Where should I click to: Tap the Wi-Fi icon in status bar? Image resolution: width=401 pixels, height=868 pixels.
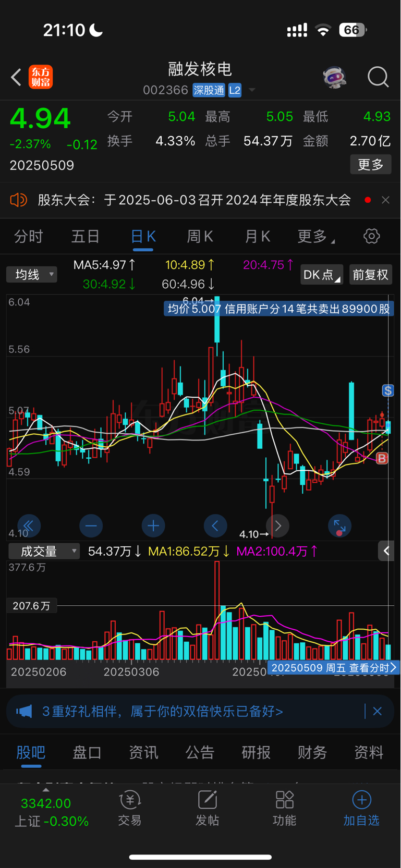(x=323, y=30)
